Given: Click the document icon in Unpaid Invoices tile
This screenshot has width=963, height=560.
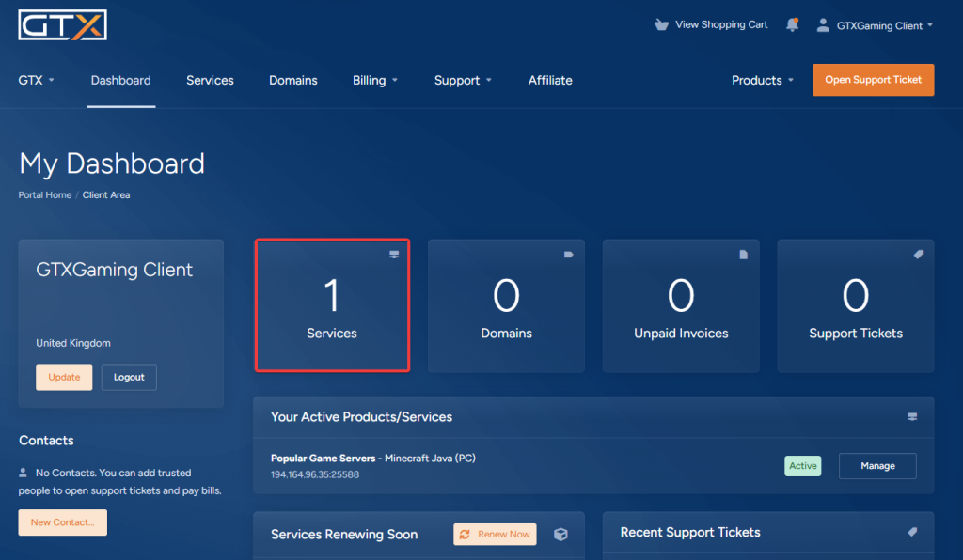Looking at the screenshot, I should (743, 255).
